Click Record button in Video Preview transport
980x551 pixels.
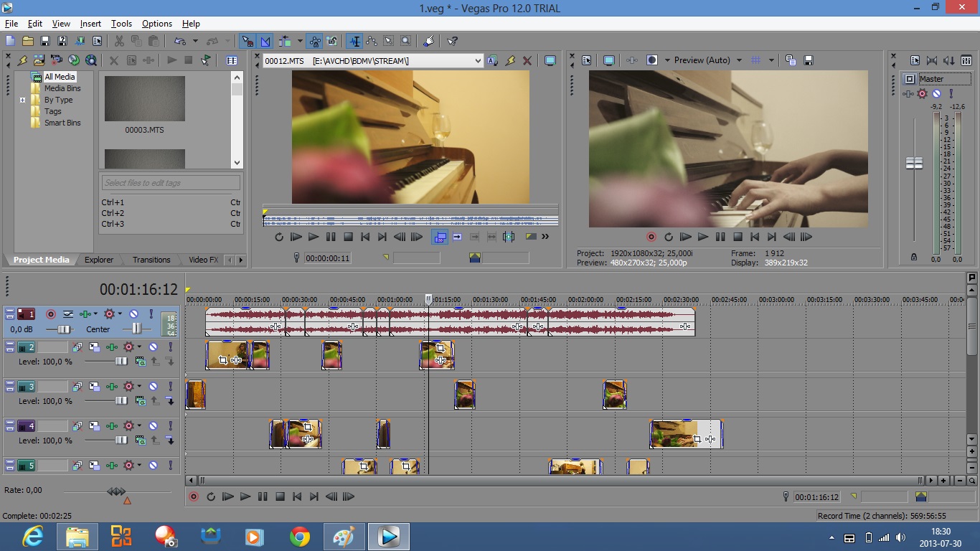tap(651, 237)
